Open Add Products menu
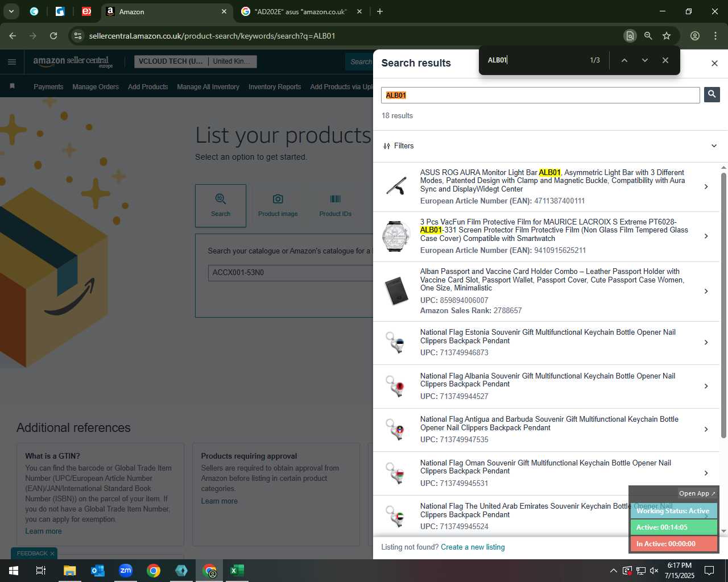 (x=148, y=87)
